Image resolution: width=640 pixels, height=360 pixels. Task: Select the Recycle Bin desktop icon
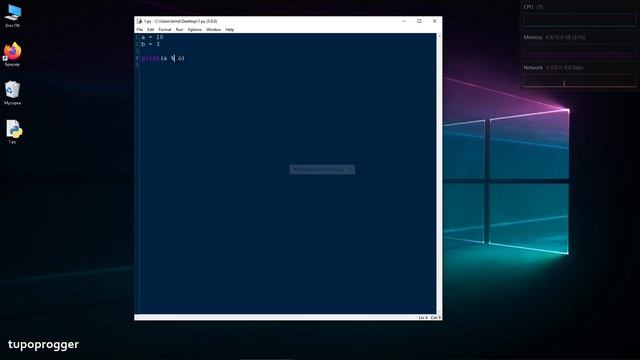coord(12,93)
